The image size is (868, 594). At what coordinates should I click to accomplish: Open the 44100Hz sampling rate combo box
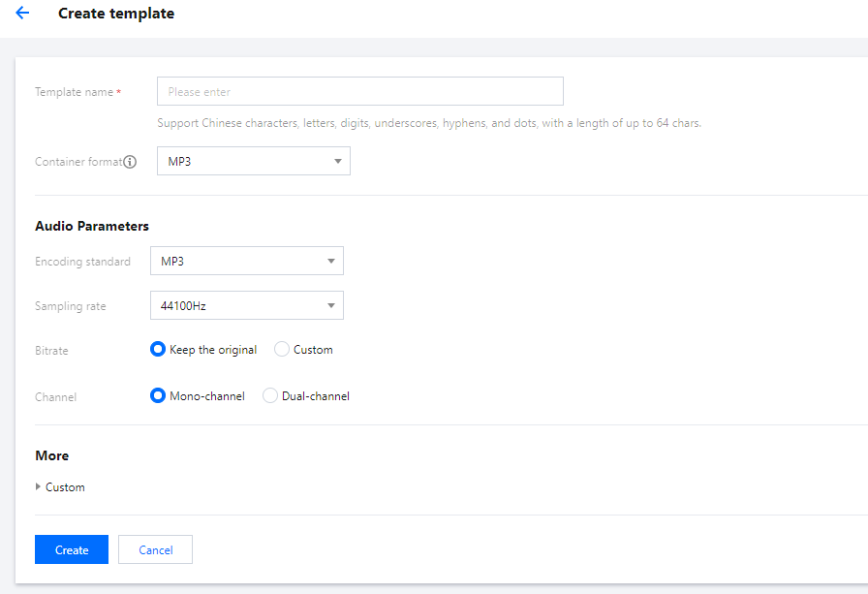pyautogui.click(x=235, y=306)
